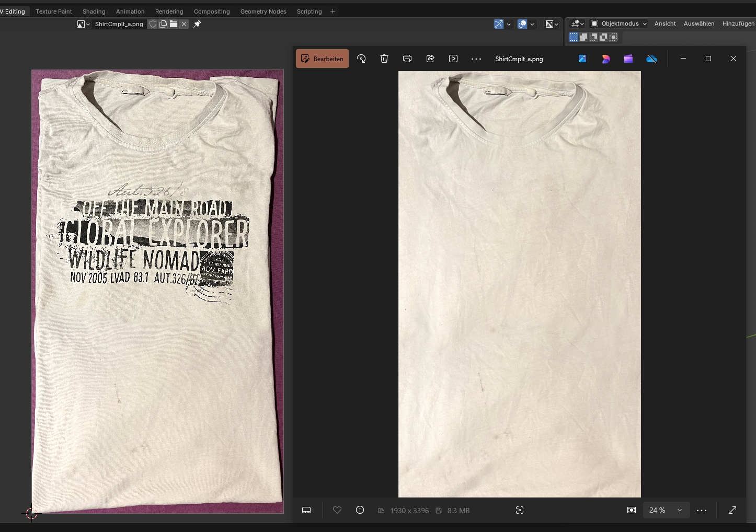The width and height of the screenshot is (756, 532).
Task: Rotate the image in Photos viewer
Action: click(x=361, y=59)
